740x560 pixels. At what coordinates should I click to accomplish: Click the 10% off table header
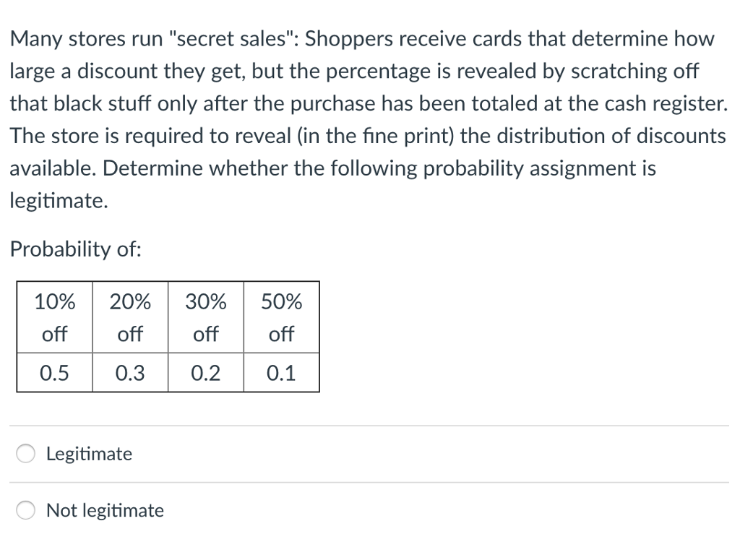click(x=54, y=316)
